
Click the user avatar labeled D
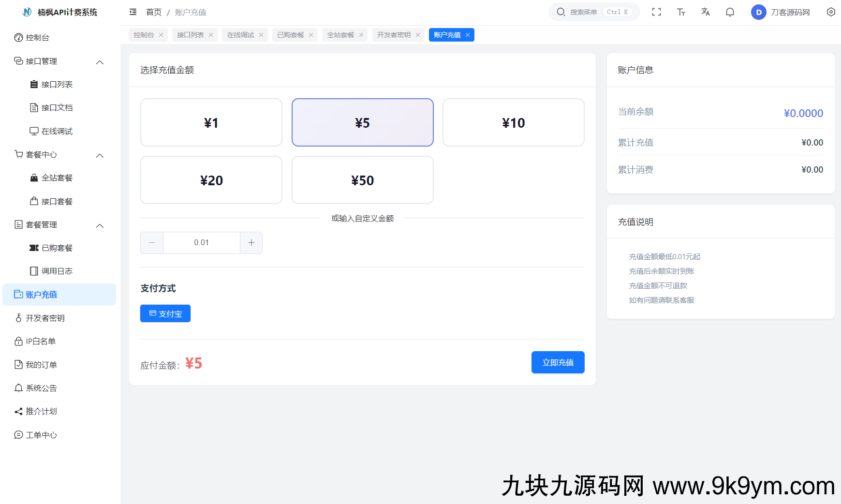(758, 12)
